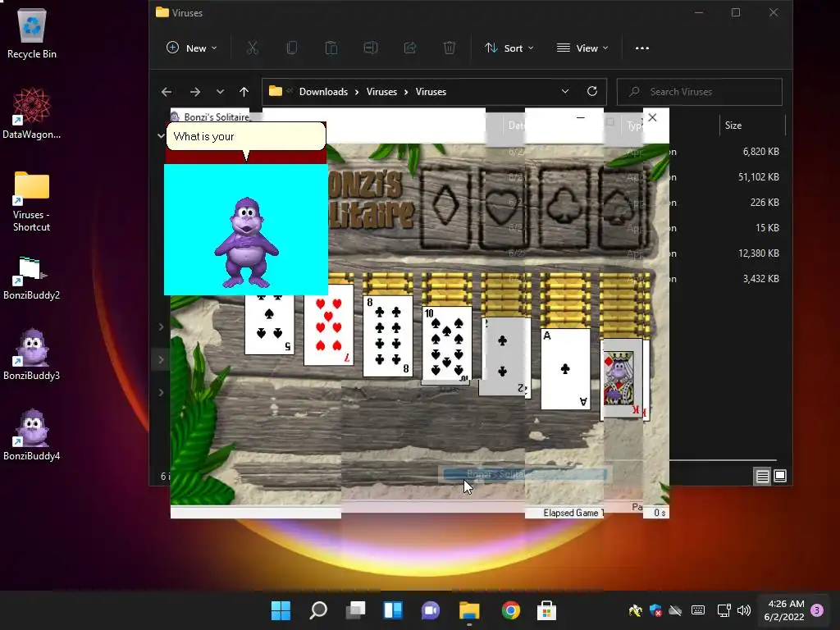The width and height of the screenshot is (840, 630).
Task: Click the hearts foundation slot
Action: 503,208
